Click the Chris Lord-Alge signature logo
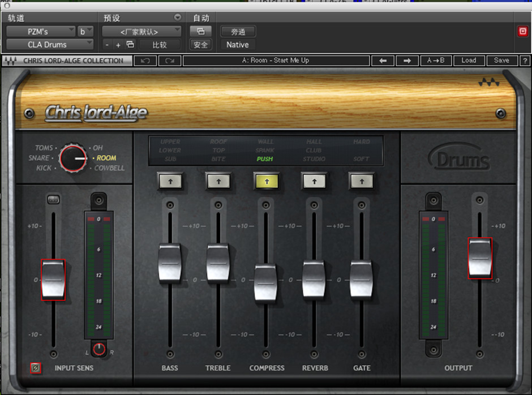 tap(96, 113)
